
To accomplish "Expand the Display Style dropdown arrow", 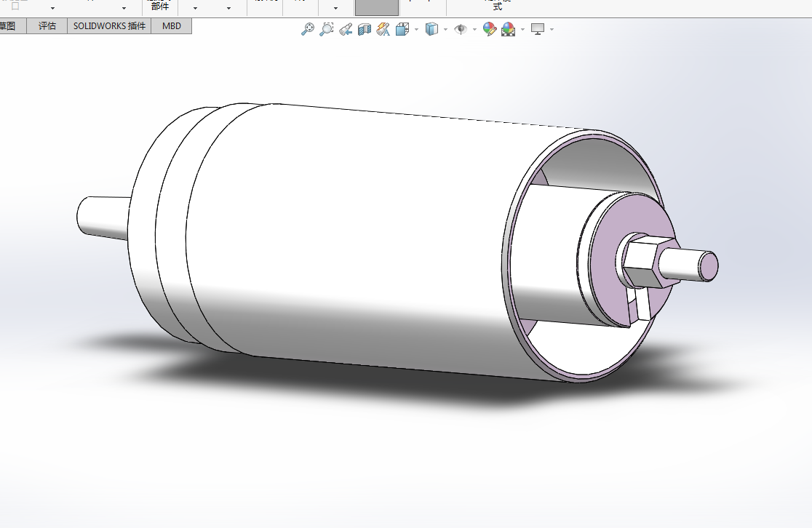I will tap(445, 30).
